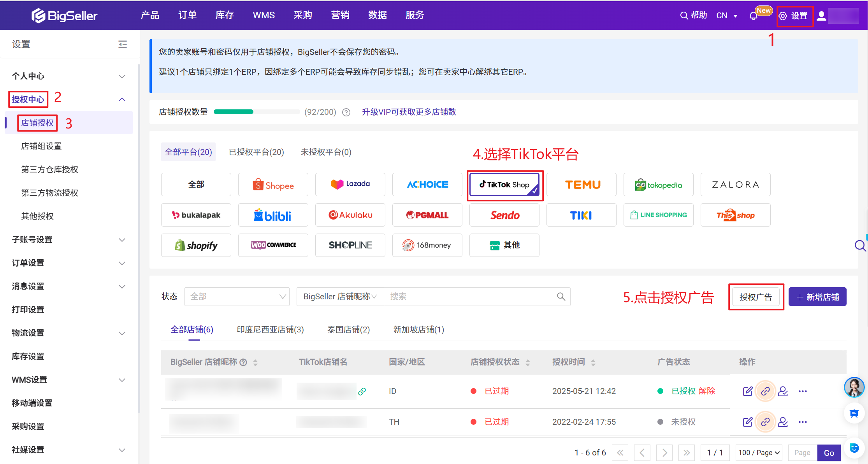Select the Bukalapak platform card
This screenshot has width=868, height=464.
tap(196, 215)
